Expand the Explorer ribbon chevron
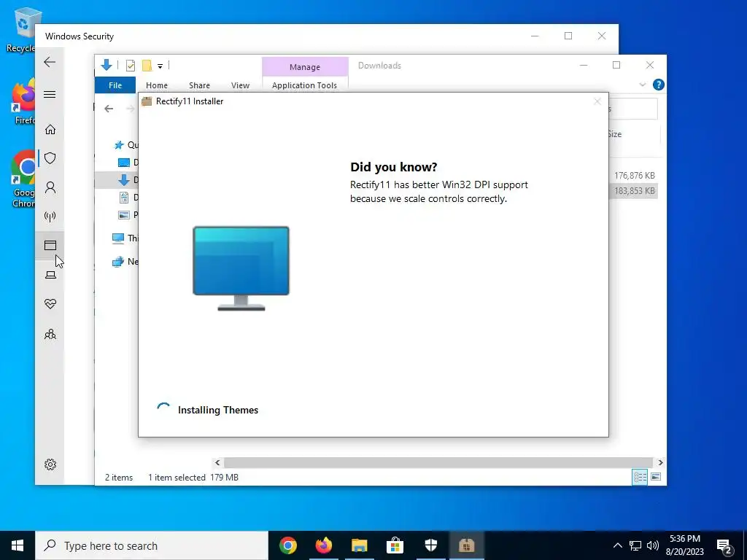Viewport: 747px width, 560px height. click(642, 85)
